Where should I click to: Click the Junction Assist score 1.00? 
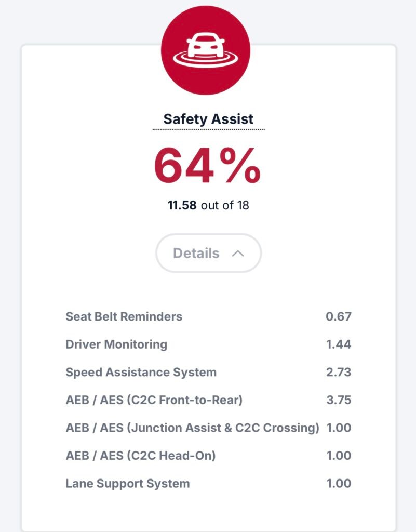click(x=339, y=428)
